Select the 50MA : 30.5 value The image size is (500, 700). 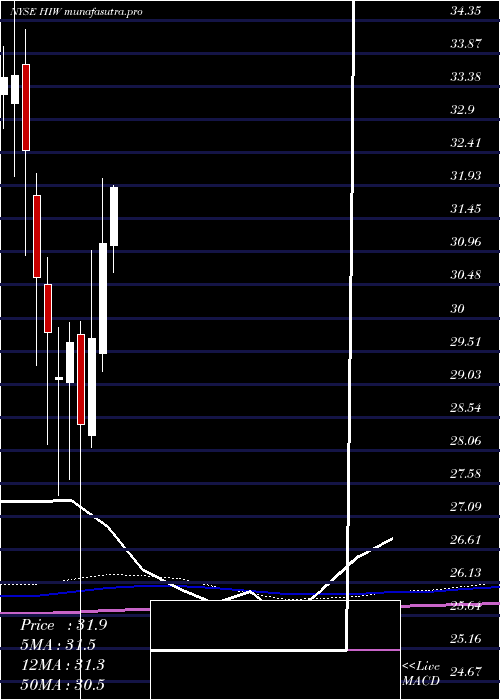(63, 684)
